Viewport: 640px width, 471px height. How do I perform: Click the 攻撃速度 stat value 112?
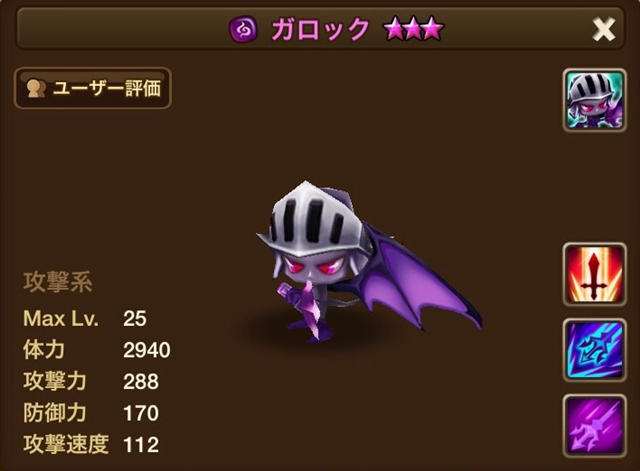pyautogui.click(x=141, y=444)
